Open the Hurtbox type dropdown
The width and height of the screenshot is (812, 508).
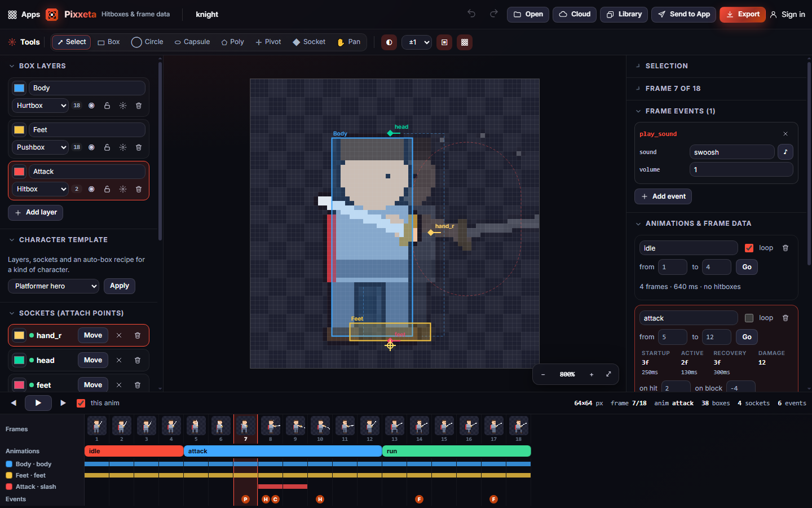pyautogui.click(x=40, y=106)
